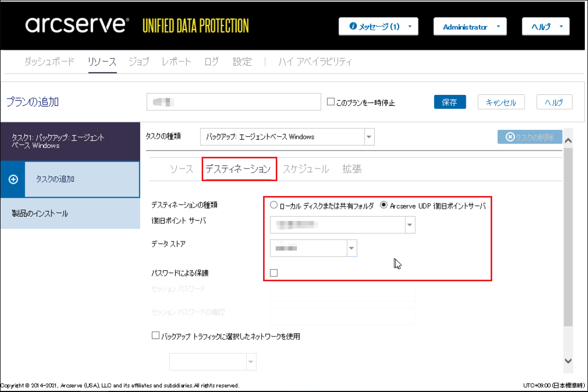Click the info icon in the メッセージ button
This screenshot has width=588, height=392.
point(353,26)
